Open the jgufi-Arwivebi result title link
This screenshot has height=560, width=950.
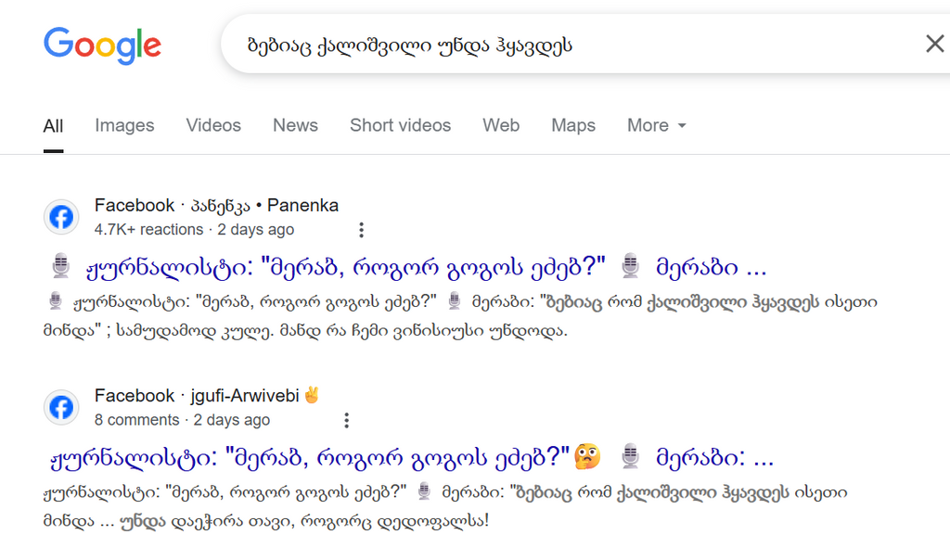(411, 457)
